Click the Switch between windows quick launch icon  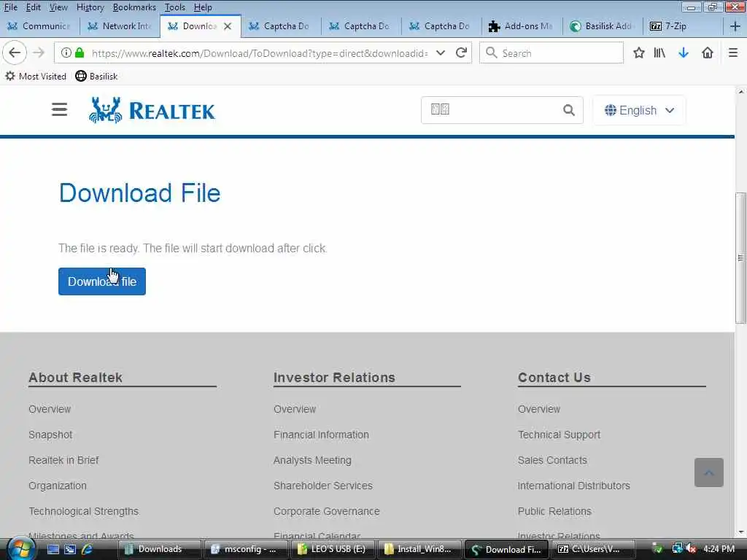tap(70, 549)
